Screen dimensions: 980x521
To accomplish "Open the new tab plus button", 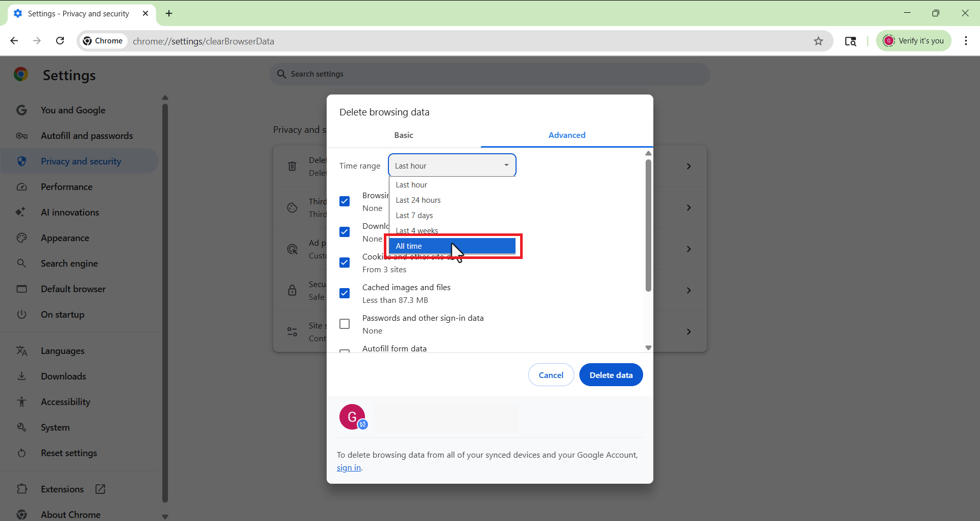I will tap(169, 13).
